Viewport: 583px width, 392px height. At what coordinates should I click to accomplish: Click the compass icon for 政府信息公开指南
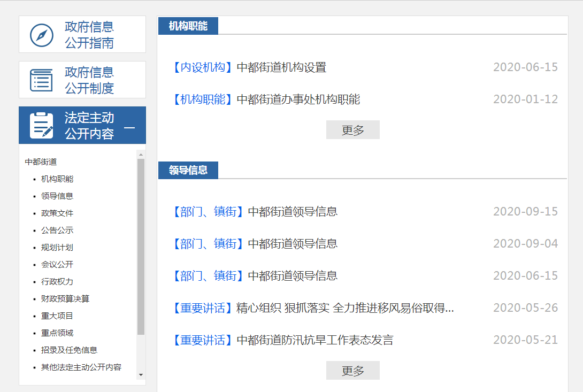[42, 35]
